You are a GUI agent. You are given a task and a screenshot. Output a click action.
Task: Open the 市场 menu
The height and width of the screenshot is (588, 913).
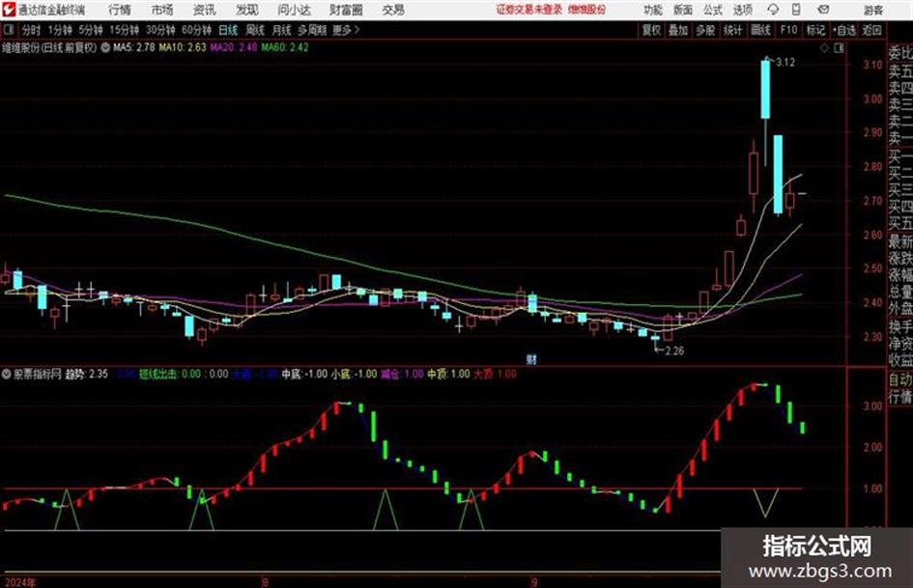point(162,10)
